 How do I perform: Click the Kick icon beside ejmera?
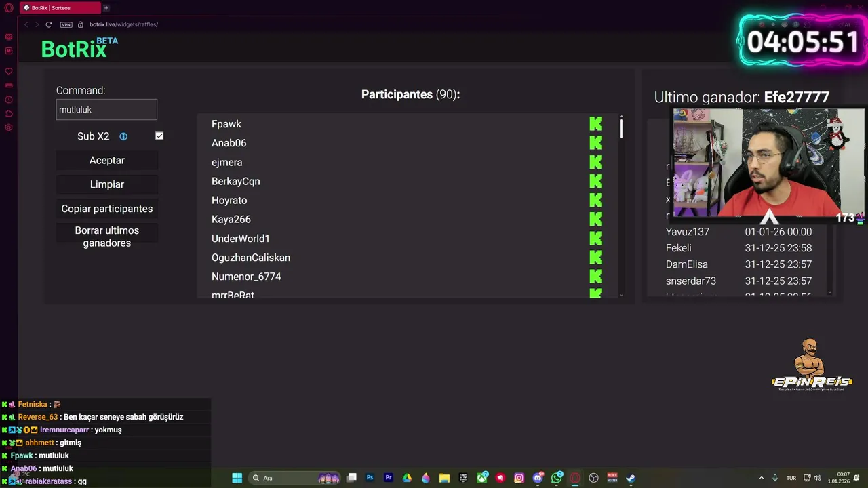click(x=595, y=162)
